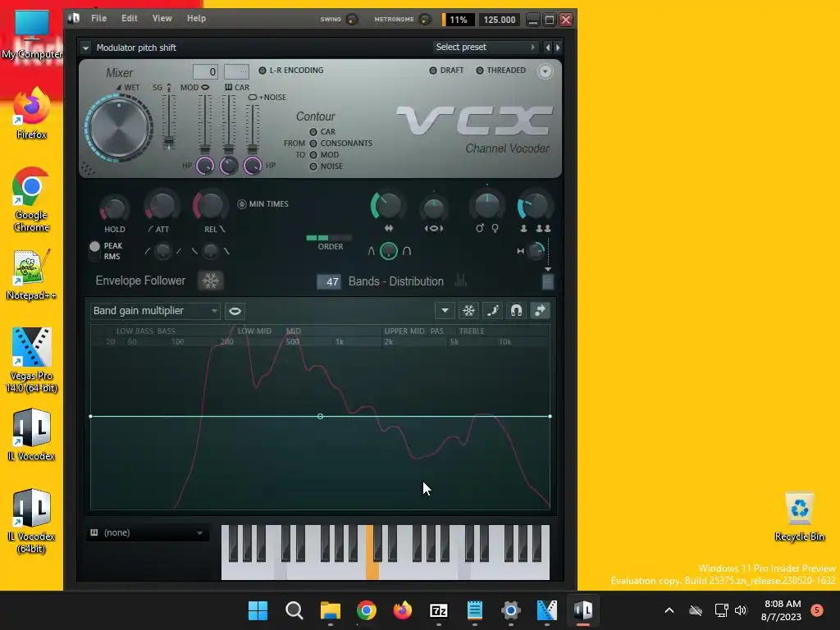Open 7-Zip from the taskbar
Screen dimensions: 840x630
pos(439,610)
